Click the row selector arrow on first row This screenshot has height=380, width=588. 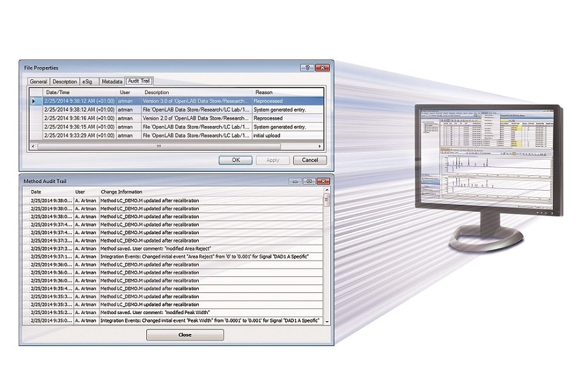[x=35, y=101]
